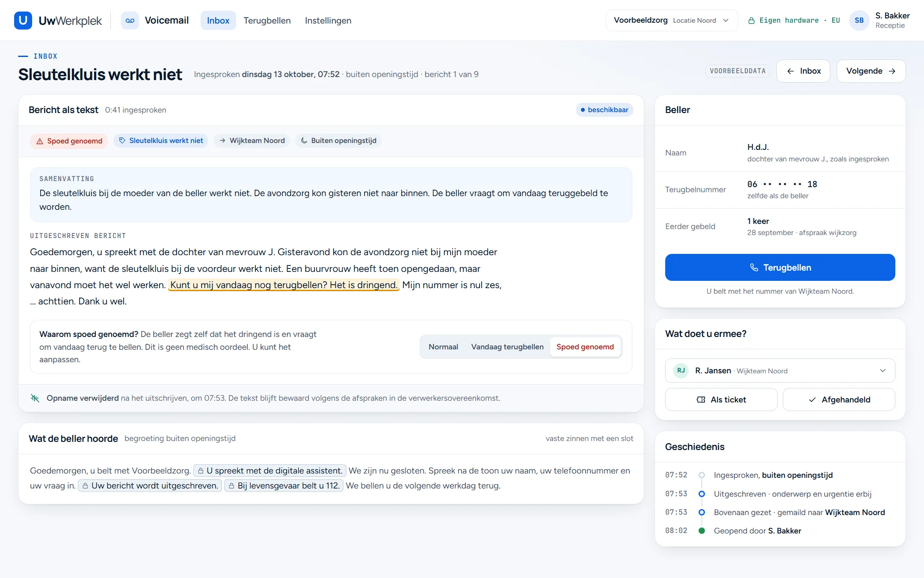Screen dimensions: 924x578
Task: Click the moon icon in Buiten openingstijd chip
Action: tap(304, 140)
